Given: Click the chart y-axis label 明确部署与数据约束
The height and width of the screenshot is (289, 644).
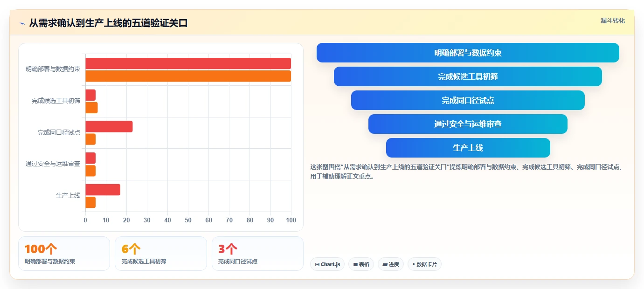Looking at the screenshot, I should coord(53,69).
